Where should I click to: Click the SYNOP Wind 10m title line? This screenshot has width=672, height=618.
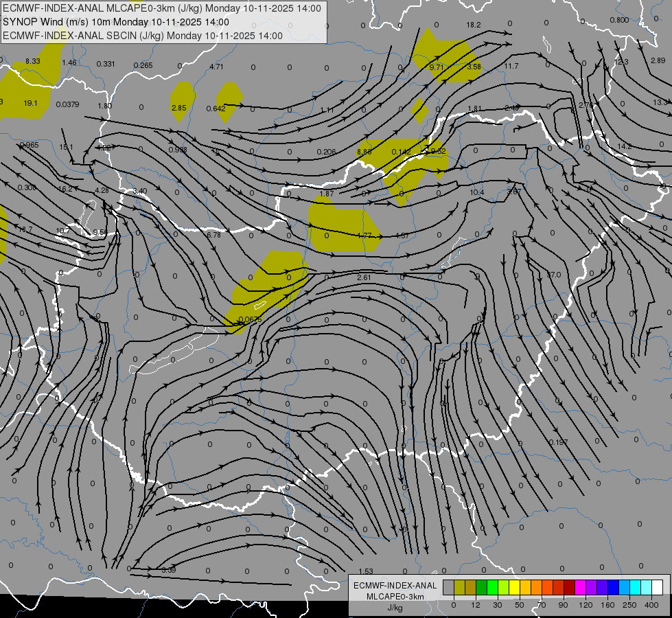point(116,22)
